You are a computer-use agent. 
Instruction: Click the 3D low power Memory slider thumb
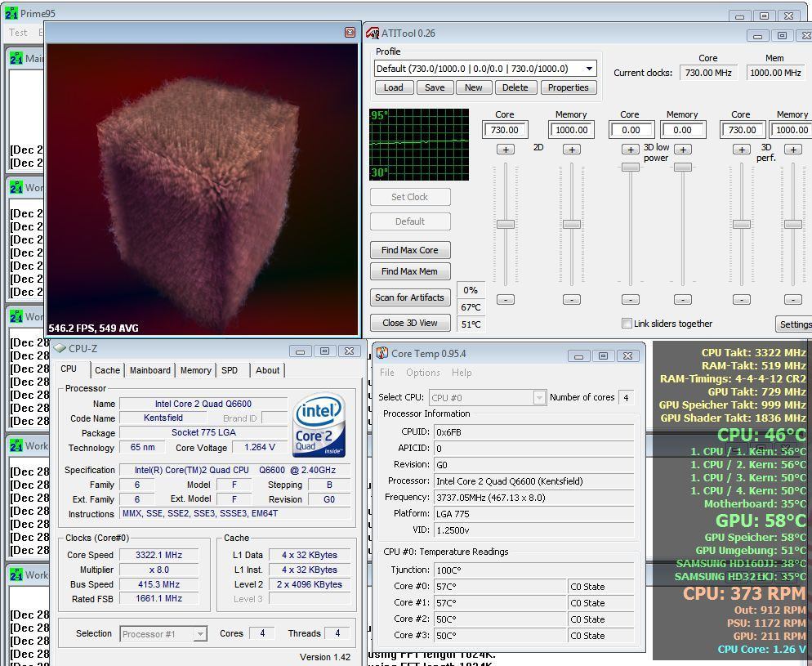click(683, 167)
